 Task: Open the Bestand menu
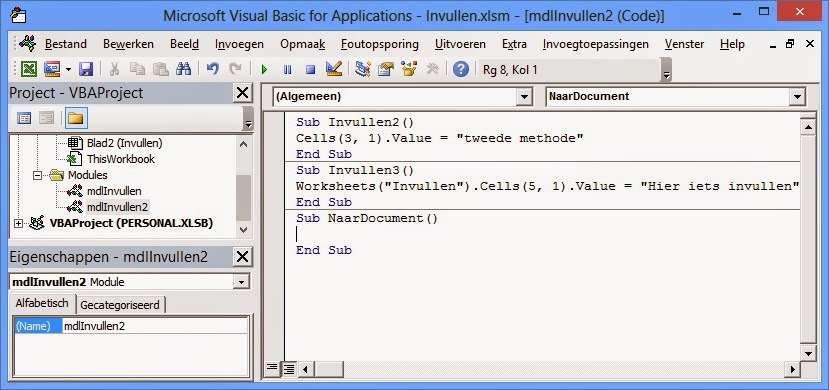point(66,44)
